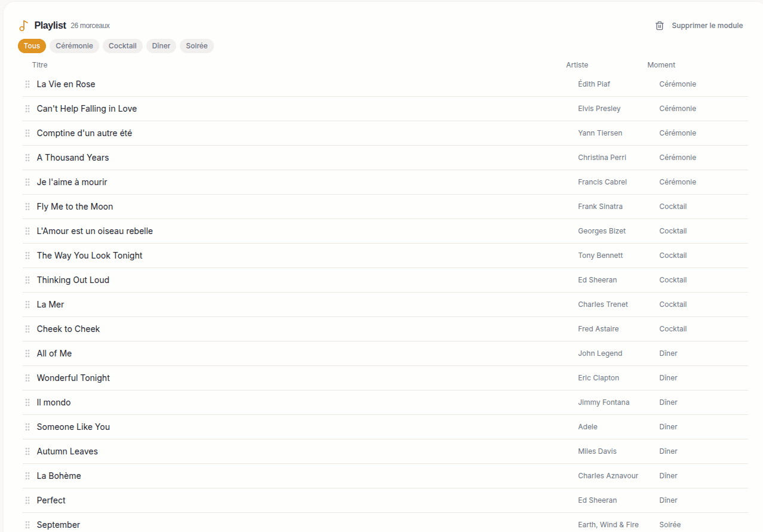Click drag handle of Il mondo

27,402
